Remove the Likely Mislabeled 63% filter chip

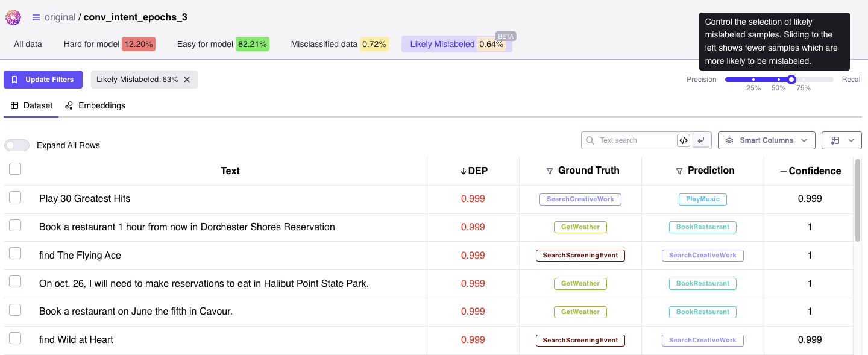pyautogui.click(x=187, y=80)
